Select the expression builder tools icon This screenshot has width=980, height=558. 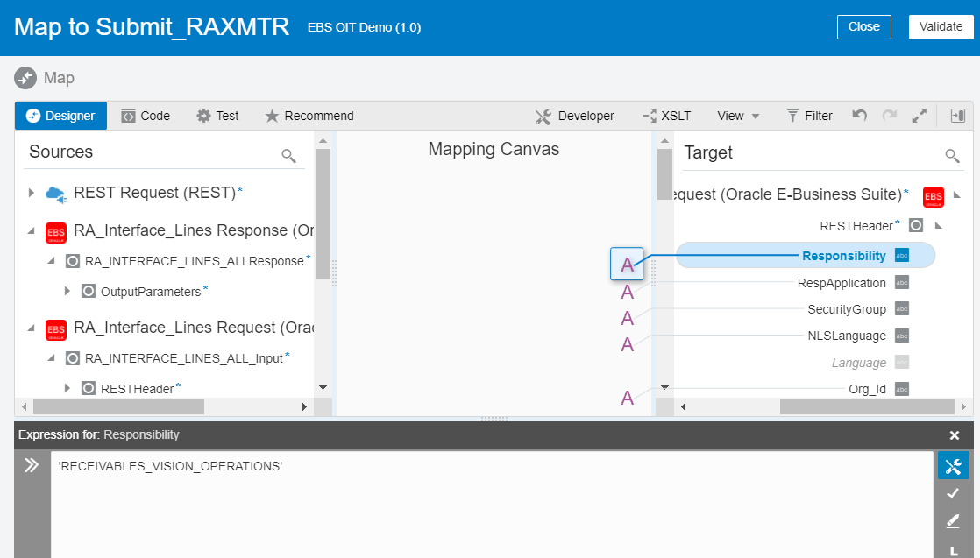(x=954, y=465)
